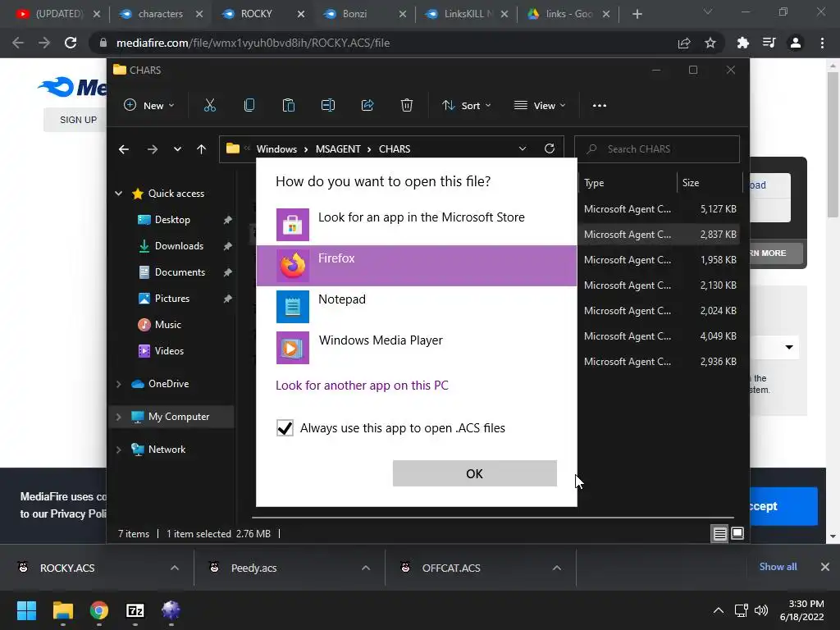840x630 pixels.
Task: Click Show all downloads link
Action: tap(778, 567)
